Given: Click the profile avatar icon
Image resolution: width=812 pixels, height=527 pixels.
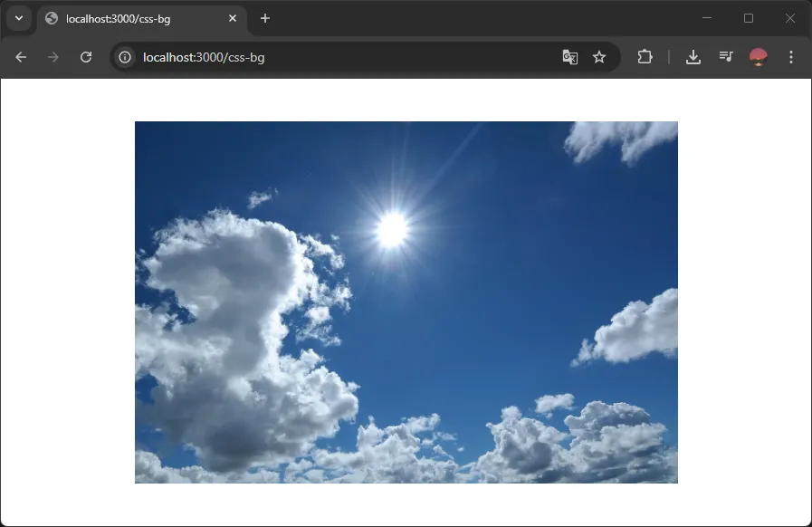Looking at the screenshot, I should pos(759,57).
